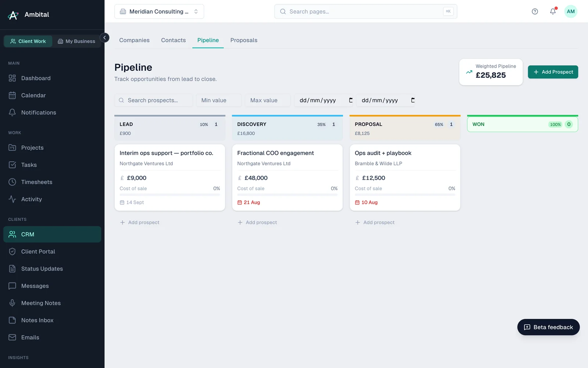This screenshot has width=588, height=368.
Task: Click the Ambital logo icon
Action: click(x=13, y=15)
